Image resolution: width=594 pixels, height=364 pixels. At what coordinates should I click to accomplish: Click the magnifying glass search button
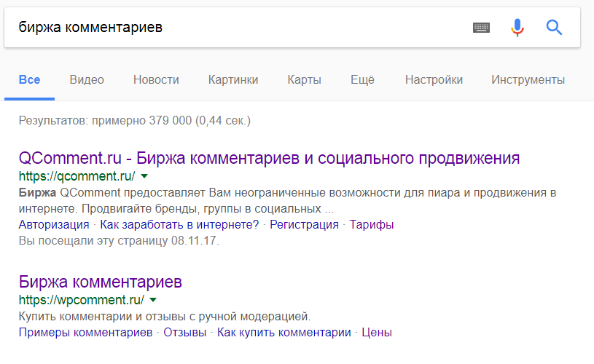pos(554,28)
